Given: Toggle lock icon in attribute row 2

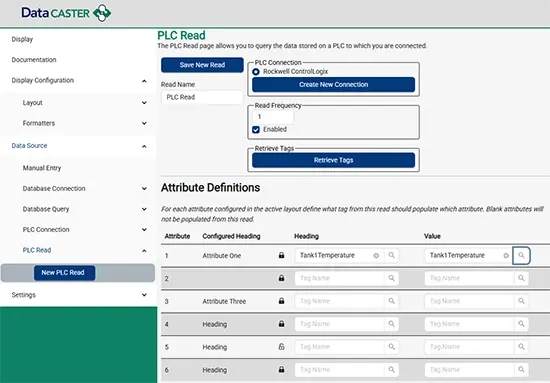Looking at the screenshot, I should tap(281, 278).
